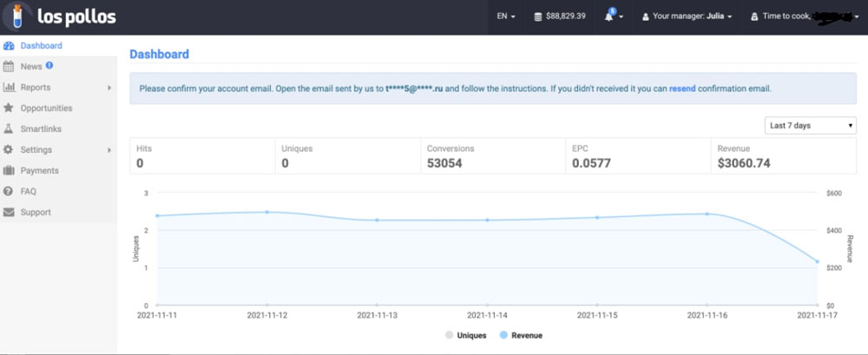Click the $88,829.39 balance link
The image size is (868, 355).
click(565, 16)
